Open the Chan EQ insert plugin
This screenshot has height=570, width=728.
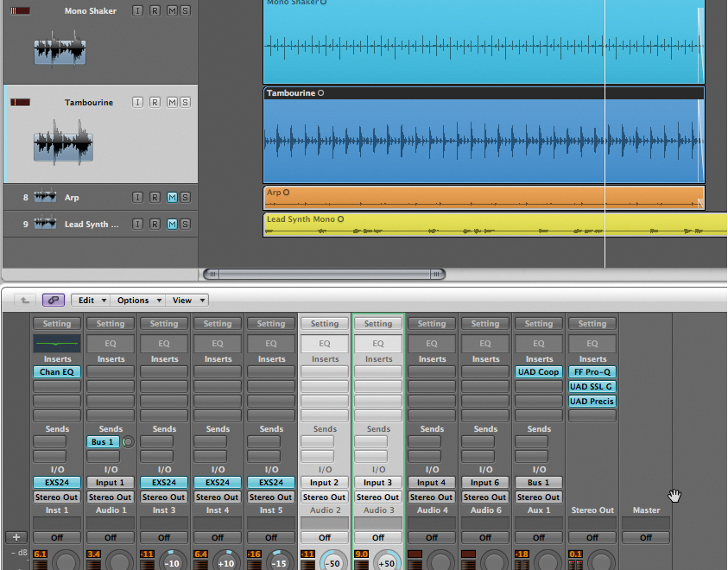57,372
